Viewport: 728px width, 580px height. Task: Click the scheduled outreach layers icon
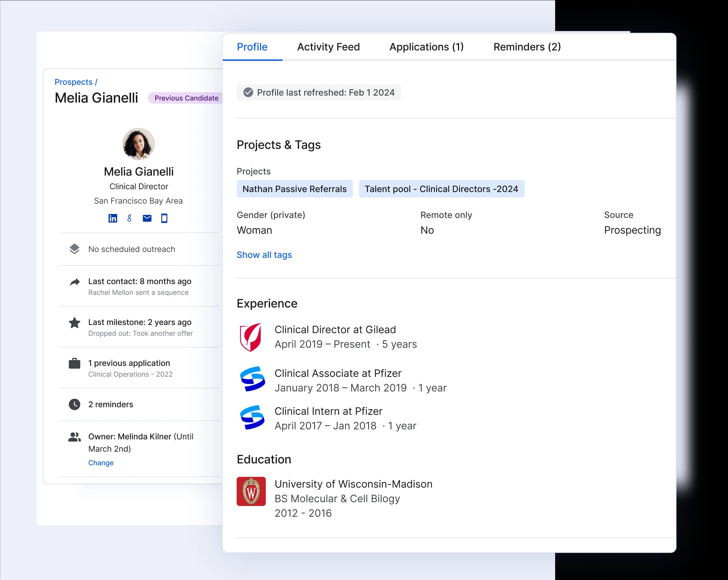(74, 249)
